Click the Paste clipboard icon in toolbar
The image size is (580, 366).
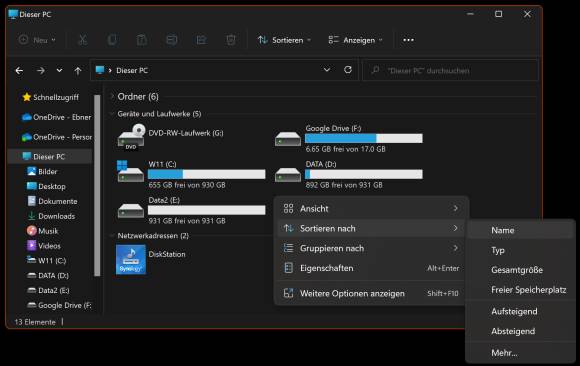pos(142,40)
